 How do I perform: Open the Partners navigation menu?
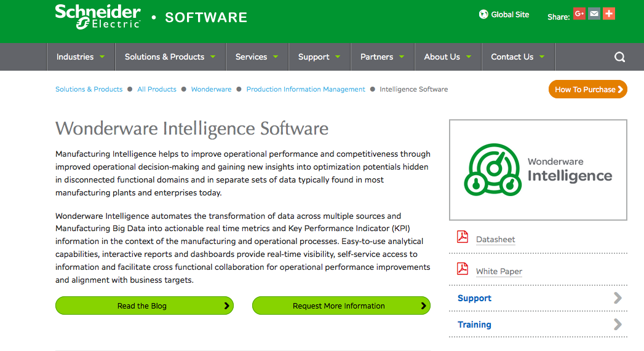click(382, 57)
